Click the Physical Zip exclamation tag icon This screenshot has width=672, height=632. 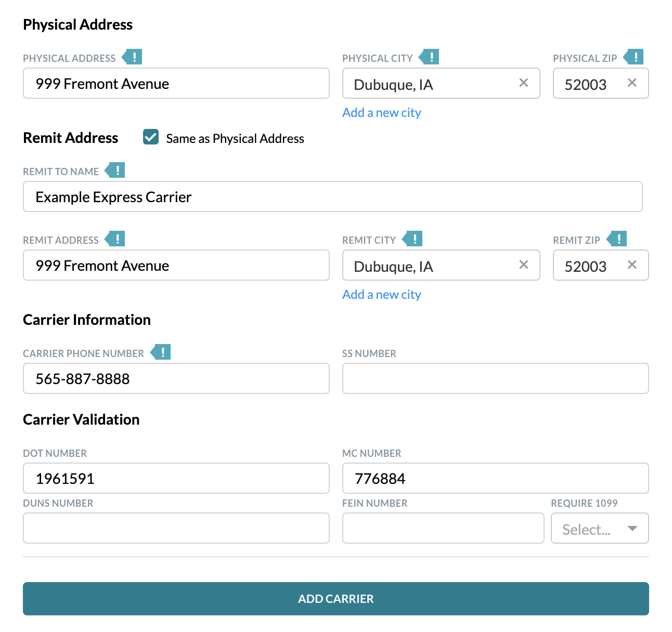coord(634,57)
